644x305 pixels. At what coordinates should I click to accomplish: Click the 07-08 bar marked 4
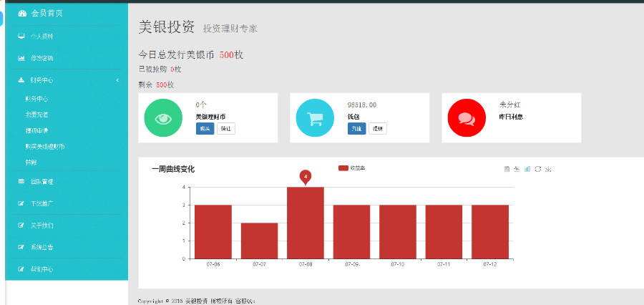tap(306, 222)
